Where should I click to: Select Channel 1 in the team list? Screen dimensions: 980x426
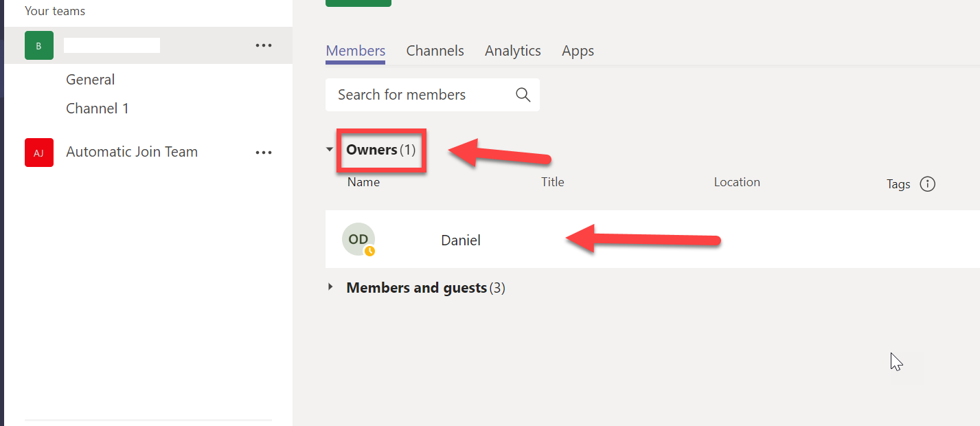tap(98, 109)
